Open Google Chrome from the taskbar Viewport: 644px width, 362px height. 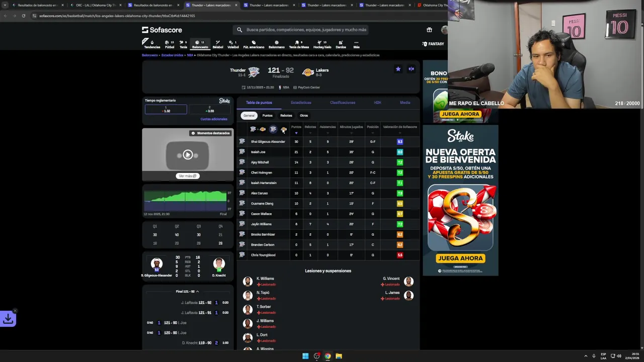328,356
